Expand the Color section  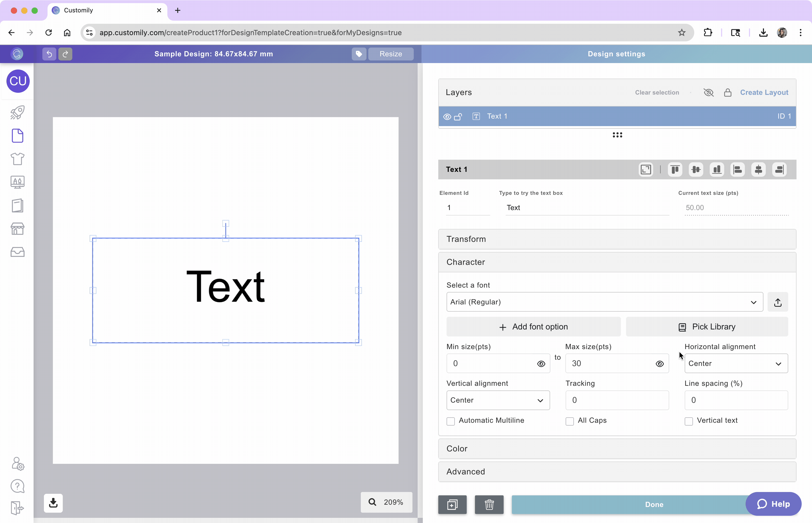617,449
